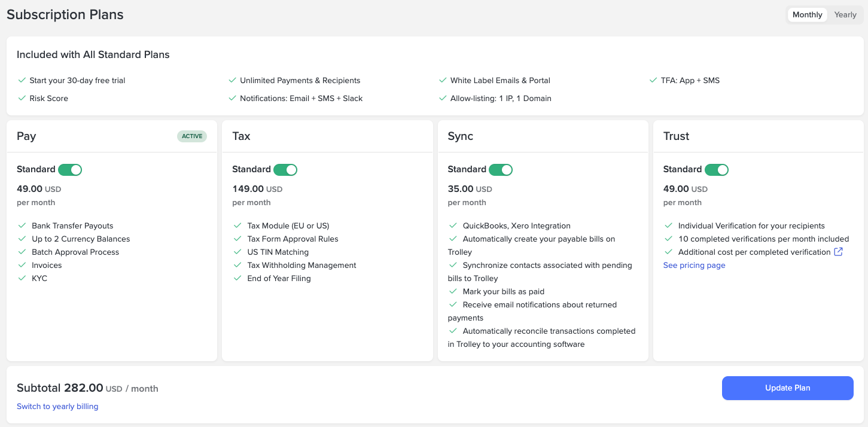The image size is (868, 427).
Task: Click checkmark beside Allow-listing: 1 IP, 1 Domain
Action: pyautogui.click(x=443, y=98)
